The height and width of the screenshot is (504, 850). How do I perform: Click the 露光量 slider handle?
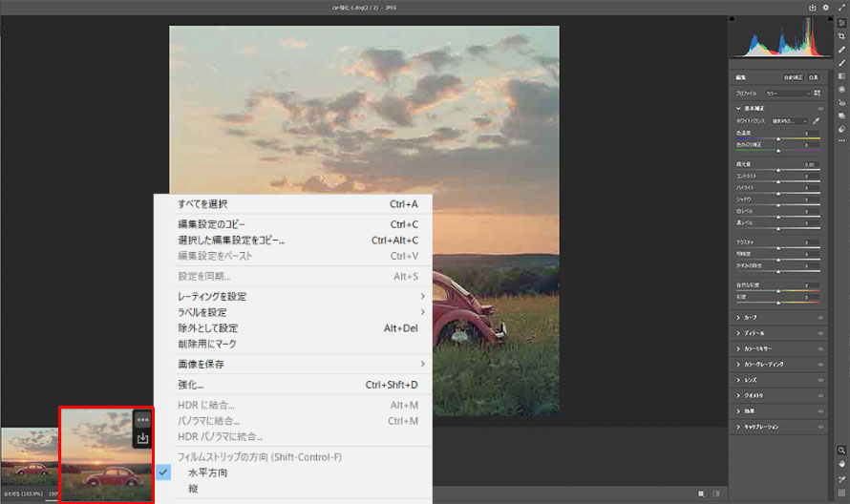pos(778,170)
